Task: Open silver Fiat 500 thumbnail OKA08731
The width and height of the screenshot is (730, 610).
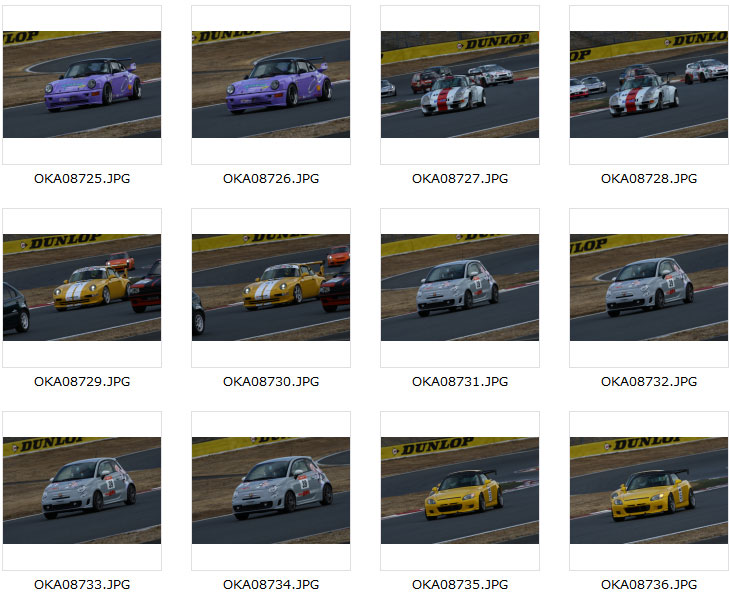Action: [460, 287]
